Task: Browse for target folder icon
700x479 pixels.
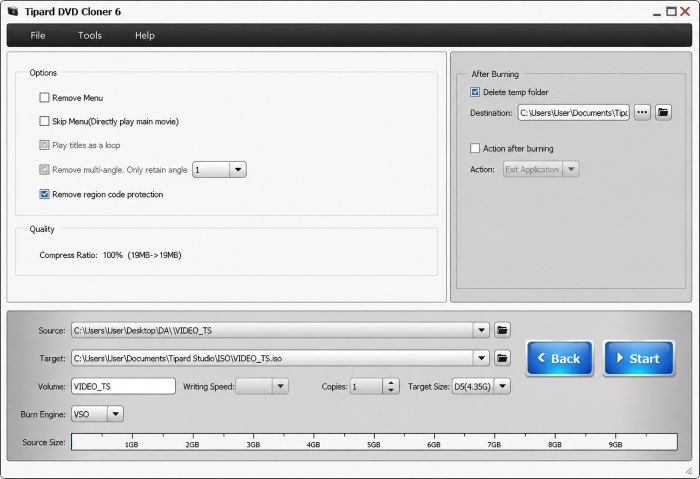Action: pyautogui.click(x=502, y=358)
